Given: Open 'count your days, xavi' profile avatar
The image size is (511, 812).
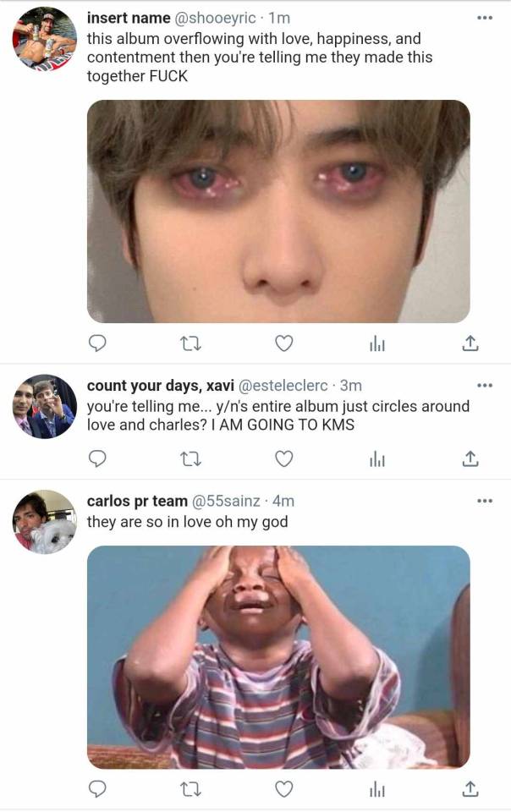Looking at the screenshot, I should pyautogui.click(x=45, y=407).
